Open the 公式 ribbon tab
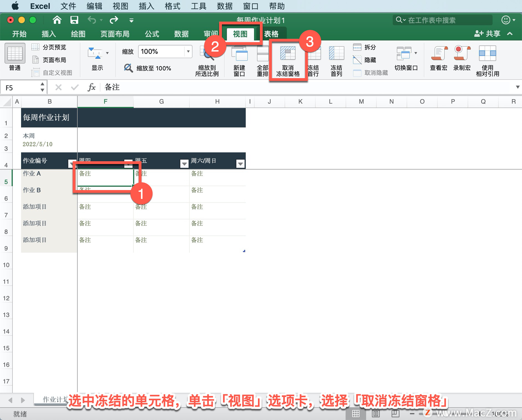This screenshot has height=420, width=522. coord(152,34)
